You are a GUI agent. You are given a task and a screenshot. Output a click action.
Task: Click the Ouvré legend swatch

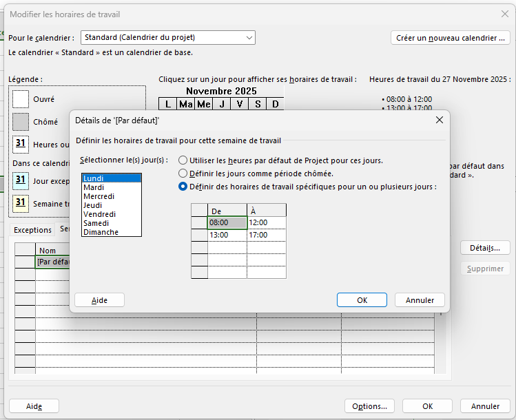pos(21,99)
